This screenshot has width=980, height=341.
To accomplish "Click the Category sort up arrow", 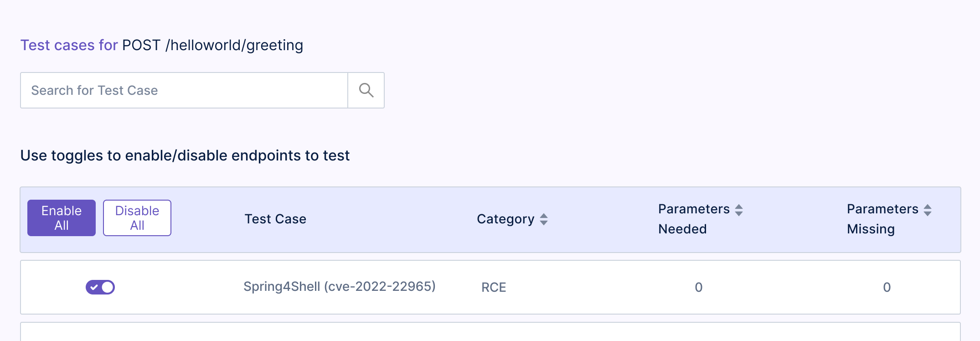I will point(544,216).
